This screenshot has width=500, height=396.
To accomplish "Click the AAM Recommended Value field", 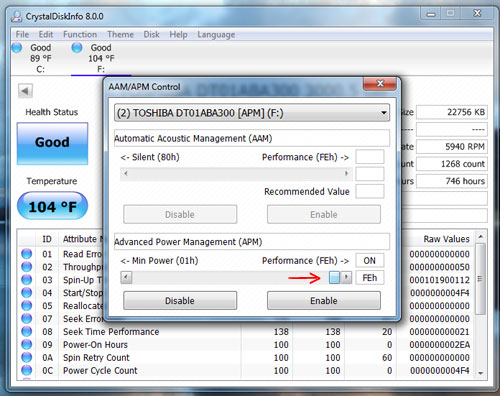I will (370, 191).
